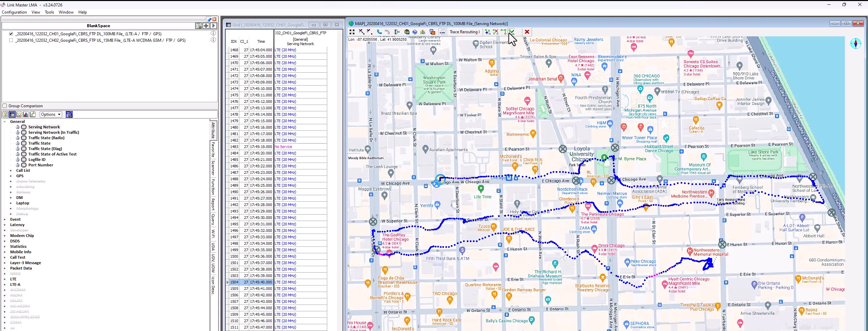The image size is (868, 331).
Task: Click the clipboard copy map icon
Action: pos(407,32)
